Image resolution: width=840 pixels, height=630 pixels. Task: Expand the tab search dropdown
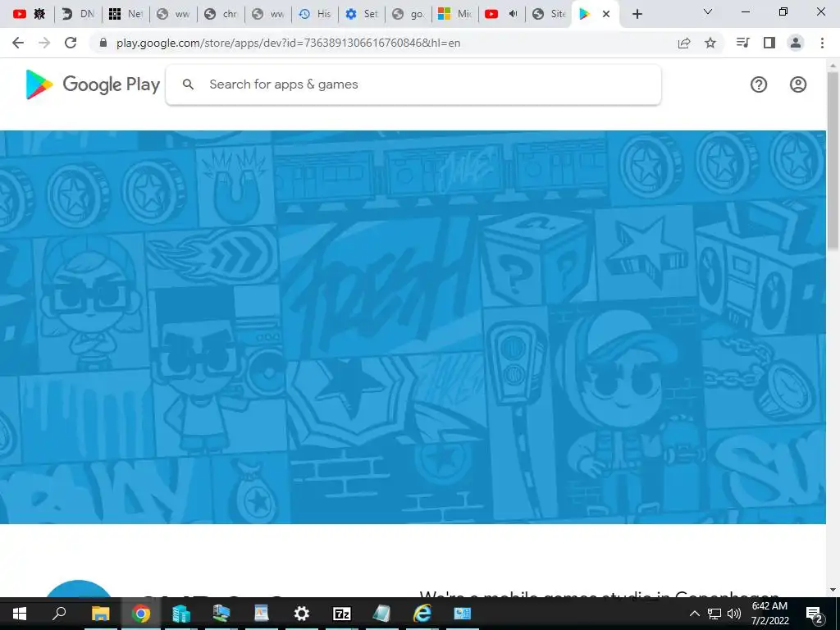(708, 11)
